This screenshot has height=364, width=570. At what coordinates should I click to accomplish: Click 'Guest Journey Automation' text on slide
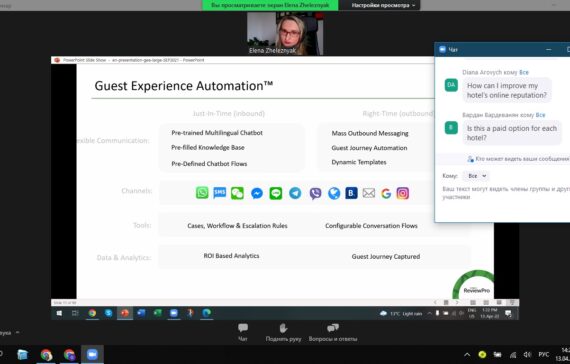(369, 148)
